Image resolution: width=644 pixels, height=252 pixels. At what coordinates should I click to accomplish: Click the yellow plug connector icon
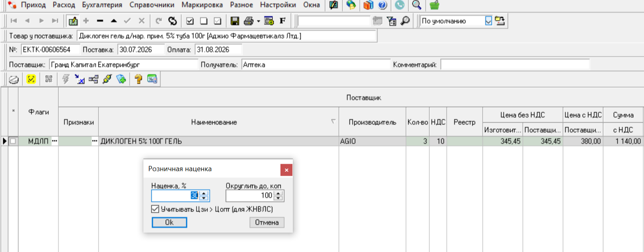(x=107, y=79)
